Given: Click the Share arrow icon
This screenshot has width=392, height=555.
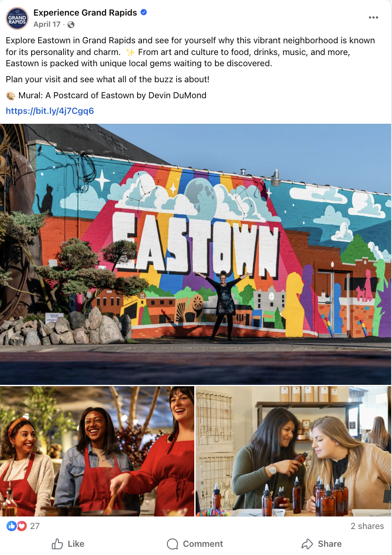Looking at the screenshot, I should pos(307,544).
